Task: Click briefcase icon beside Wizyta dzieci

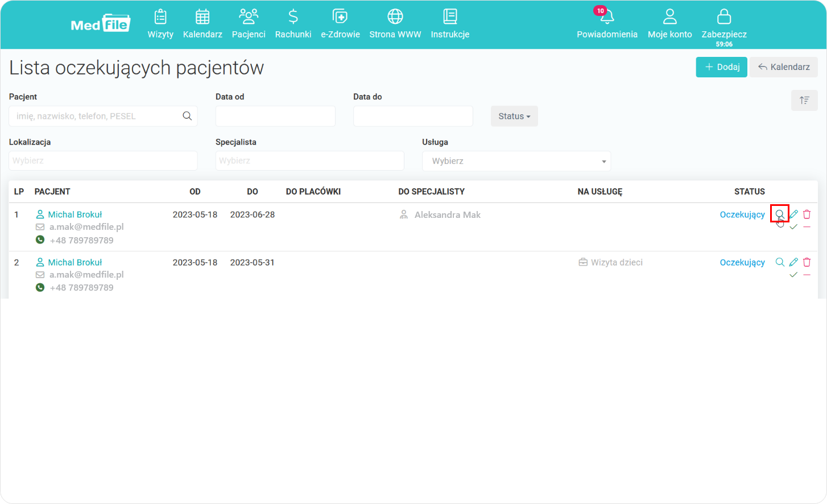Action: click(583, 262)
